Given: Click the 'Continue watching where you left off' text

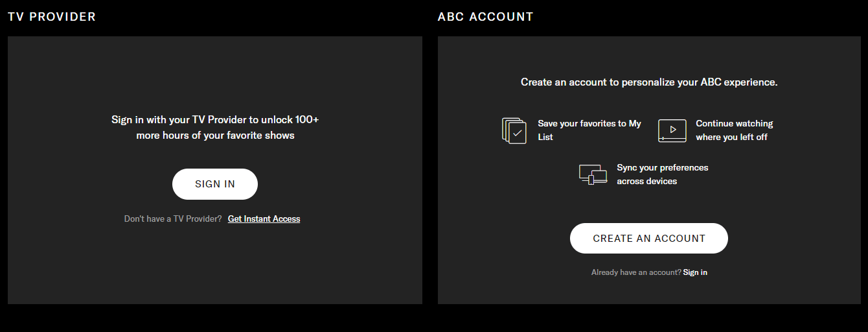Looking at the screenshot, I should [735, 130].
